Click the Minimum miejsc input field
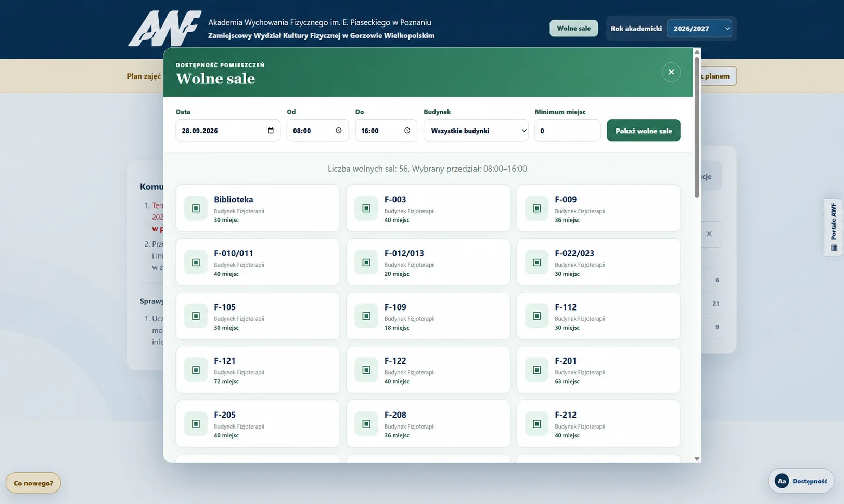844x504 pixels. point(567,131)
